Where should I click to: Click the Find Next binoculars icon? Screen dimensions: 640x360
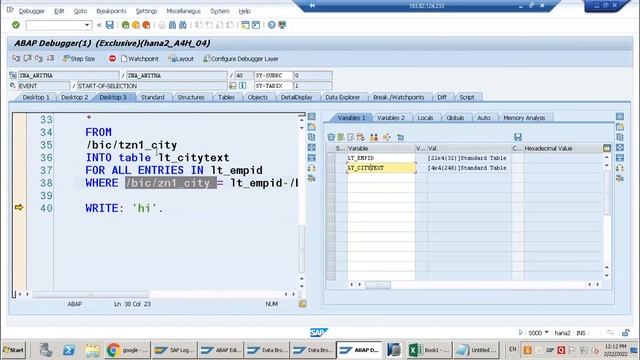[183, 25]
